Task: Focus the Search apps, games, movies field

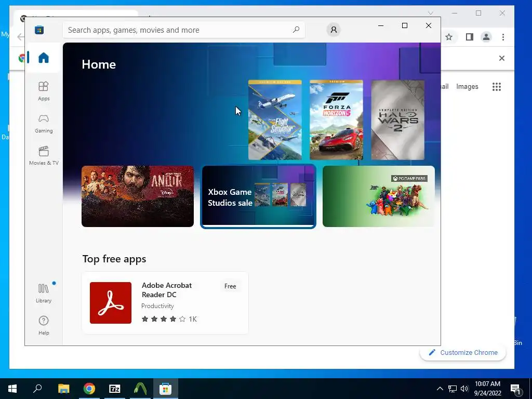Action: click(183, 30)
